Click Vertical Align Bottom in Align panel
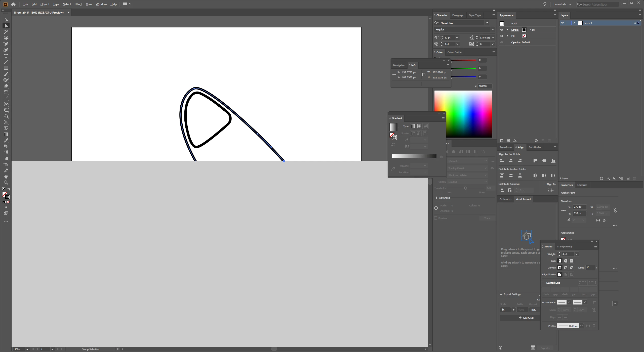This screenshot has height=352, width=644. [x=553, y=161]
